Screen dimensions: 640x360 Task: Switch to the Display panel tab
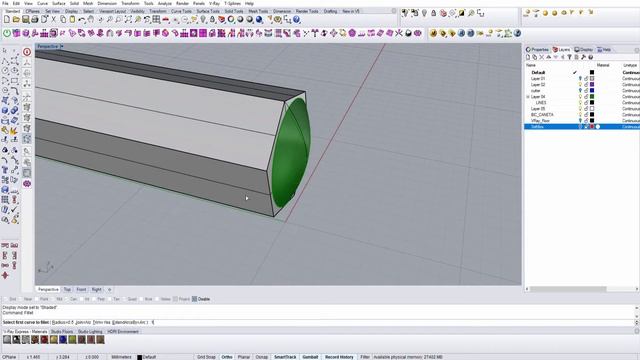(584, 49)
